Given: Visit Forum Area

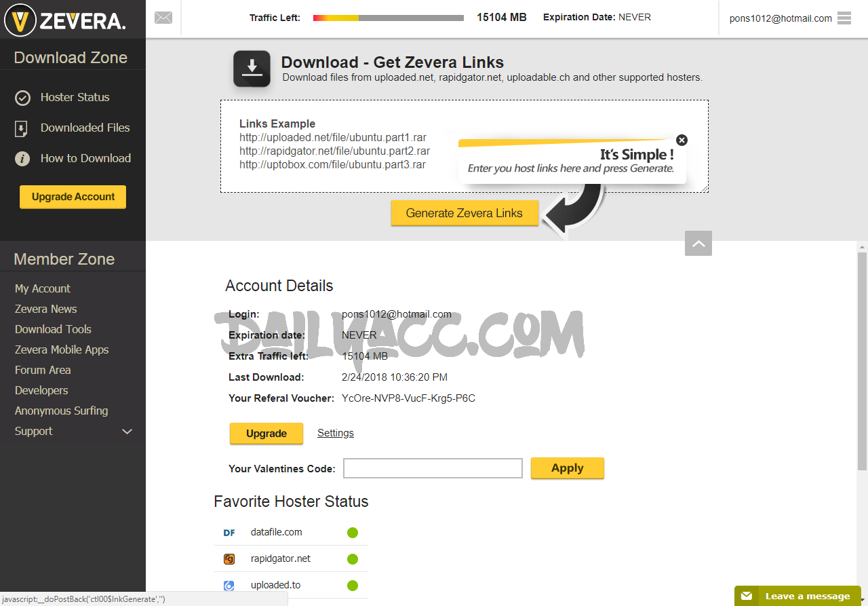Looking at the screenshot, I should [x=43, y=370].
